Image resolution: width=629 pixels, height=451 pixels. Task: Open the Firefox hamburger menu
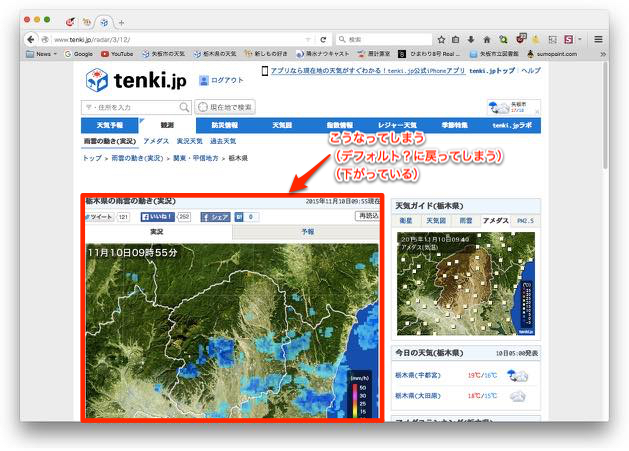click(x=598, y=39)
